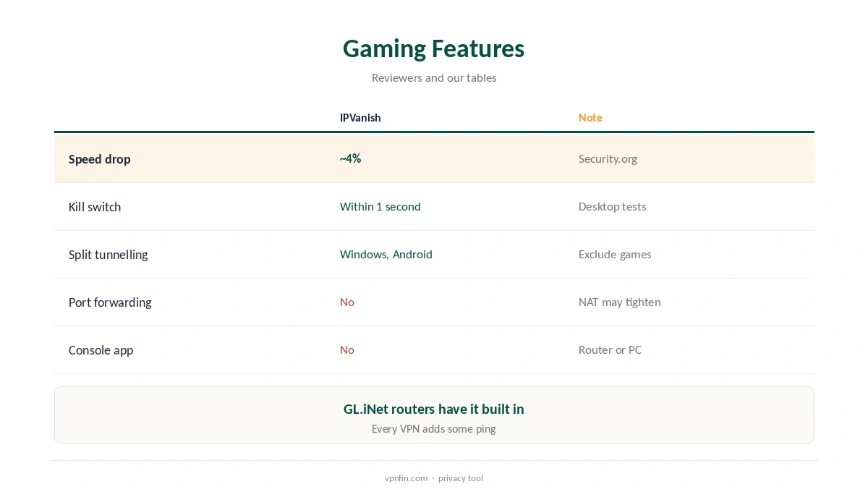Click the 'Gaming Features' title
This screenshot has height=492, width=868.
pyautogui.click(x=433, y=48)
